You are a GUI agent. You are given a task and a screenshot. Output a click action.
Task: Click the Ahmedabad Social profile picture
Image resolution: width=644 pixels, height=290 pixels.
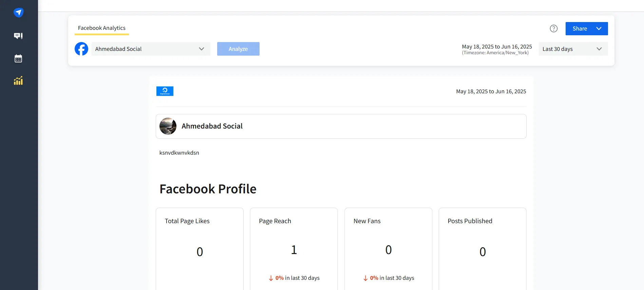tap(168, 126)
